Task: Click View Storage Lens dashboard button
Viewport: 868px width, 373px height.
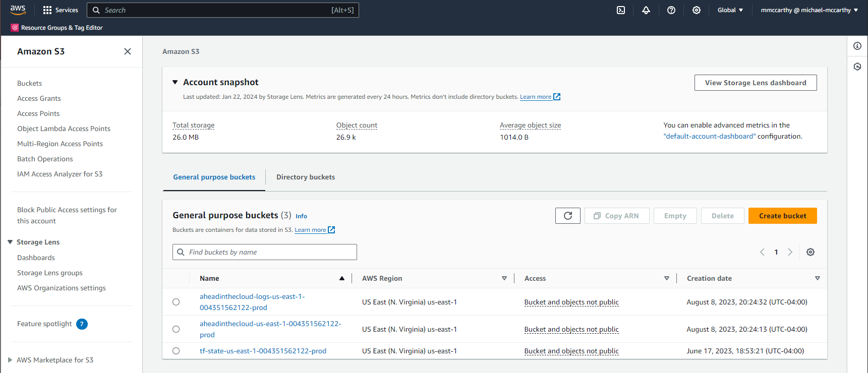Action: click(x=756, y=83)
